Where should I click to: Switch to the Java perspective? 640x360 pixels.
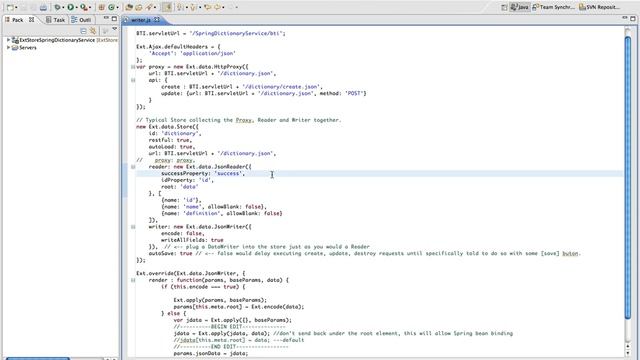(x=520, y=7)
